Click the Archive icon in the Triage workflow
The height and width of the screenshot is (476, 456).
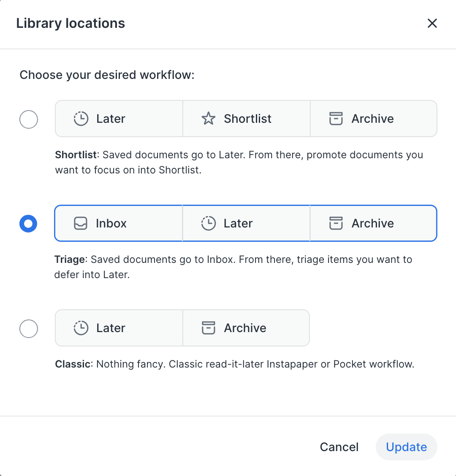[x=336, y=223]
